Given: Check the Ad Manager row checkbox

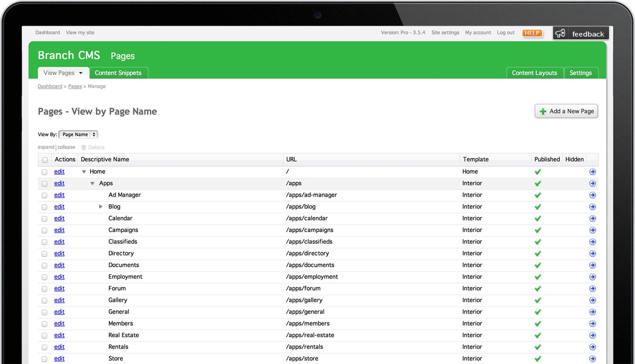Looking at the screenshot, I should 44,195.
